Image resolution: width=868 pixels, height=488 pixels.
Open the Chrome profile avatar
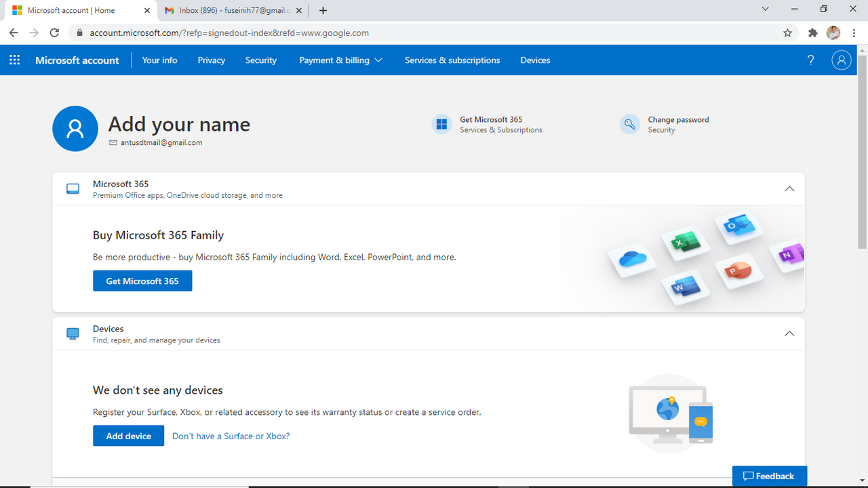[x=833, y=33]
